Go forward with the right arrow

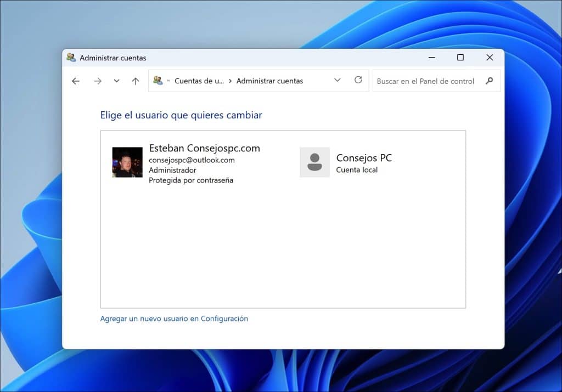[98, 81]
